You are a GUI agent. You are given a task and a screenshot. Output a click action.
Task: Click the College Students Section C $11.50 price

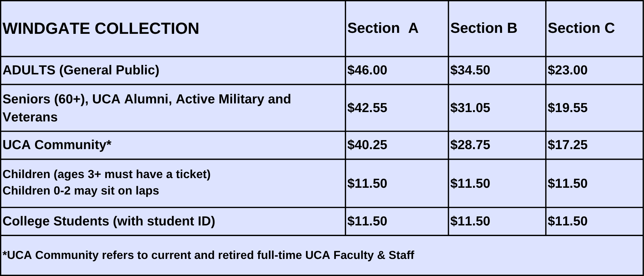pos(568,221)
